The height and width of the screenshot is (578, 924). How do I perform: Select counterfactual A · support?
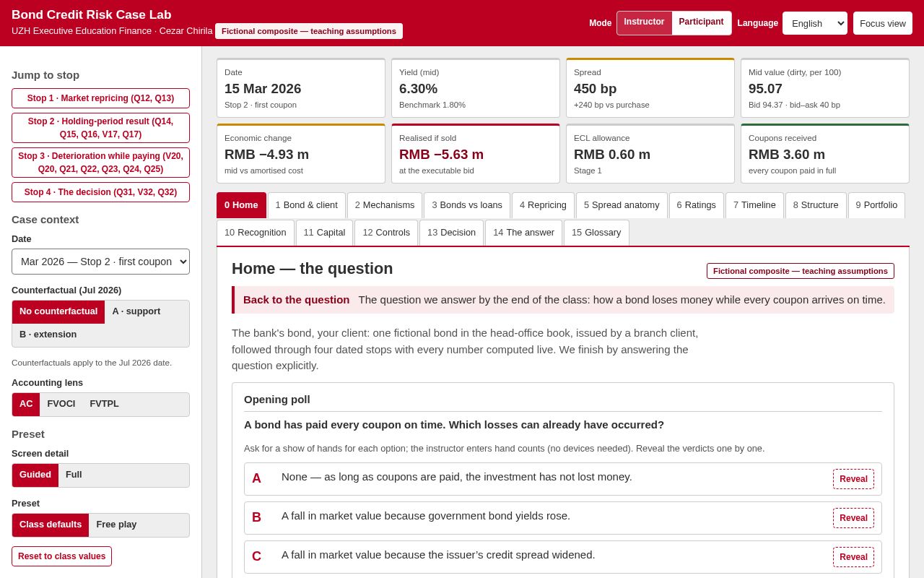tap(136, 311)
